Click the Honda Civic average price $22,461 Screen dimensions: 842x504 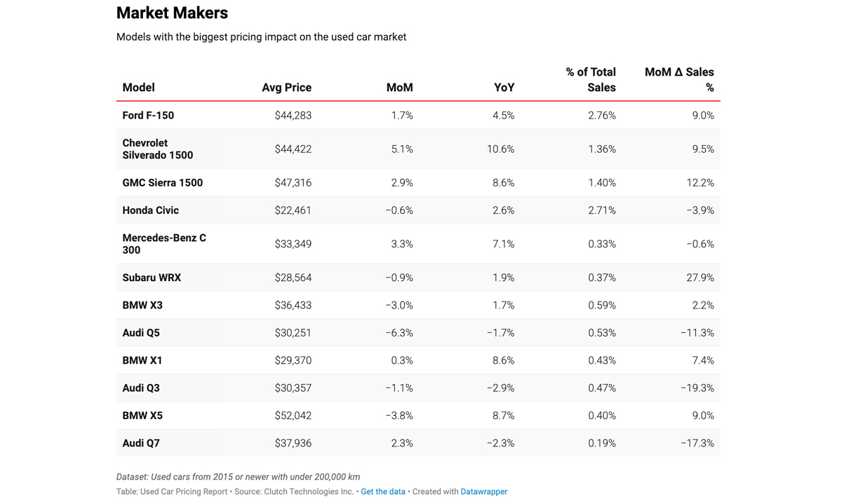tap(293, 210)
